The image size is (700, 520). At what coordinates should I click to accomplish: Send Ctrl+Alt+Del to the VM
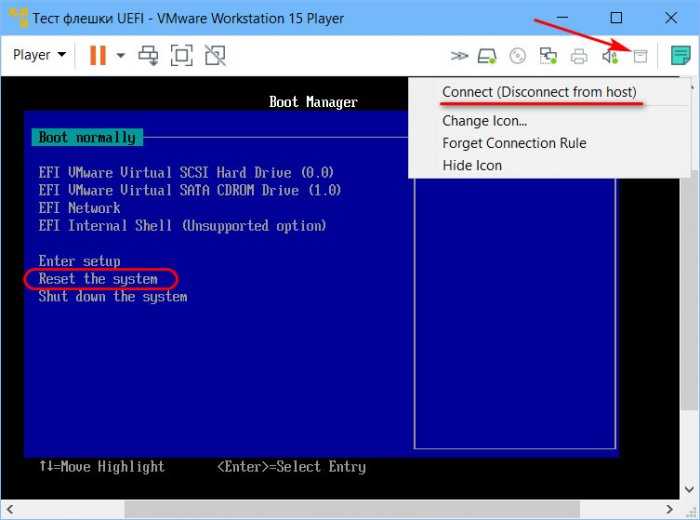coord(148,55)
